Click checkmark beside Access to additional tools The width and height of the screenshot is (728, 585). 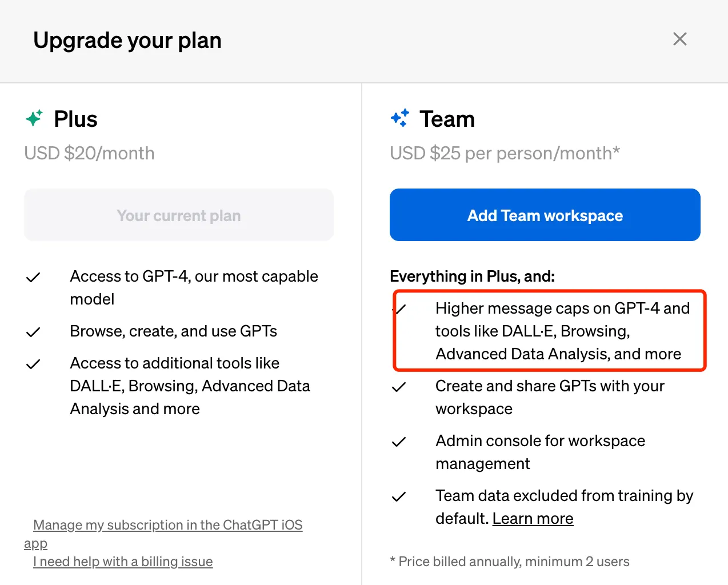33,364
